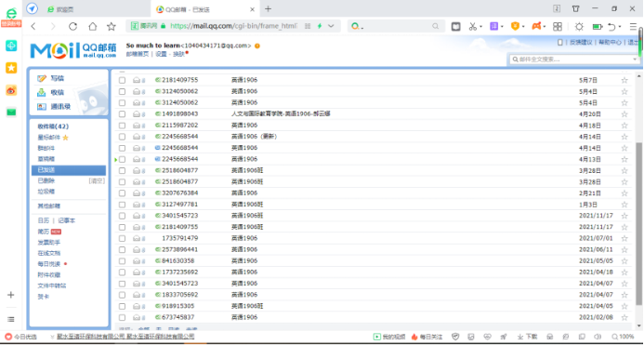The height and width of the screenshot is (345, 644).
Task: Open the mail from 918915305
Action: click(178, 306)
